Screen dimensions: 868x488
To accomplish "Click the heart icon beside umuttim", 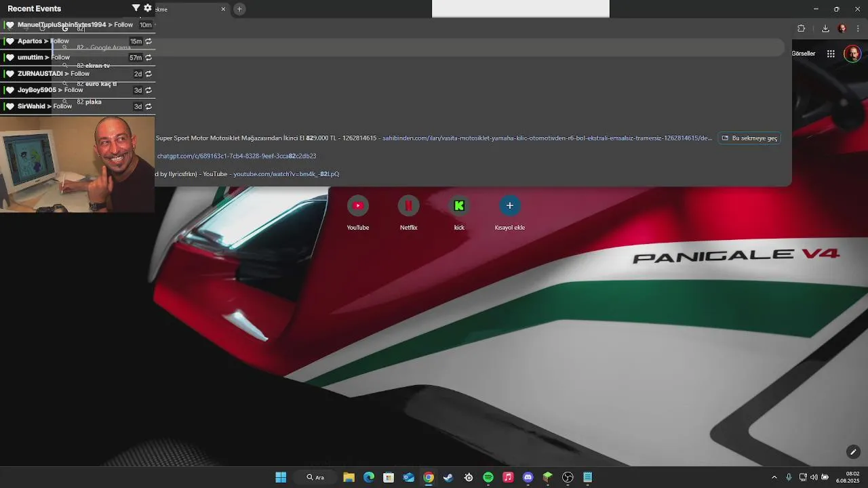I will click(10, 58).
